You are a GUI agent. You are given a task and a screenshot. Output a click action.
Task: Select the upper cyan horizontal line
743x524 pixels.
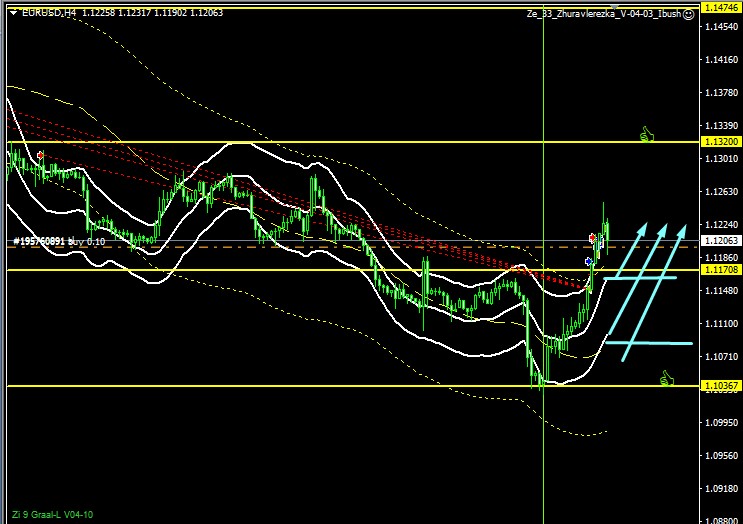[x=640, y=277]
